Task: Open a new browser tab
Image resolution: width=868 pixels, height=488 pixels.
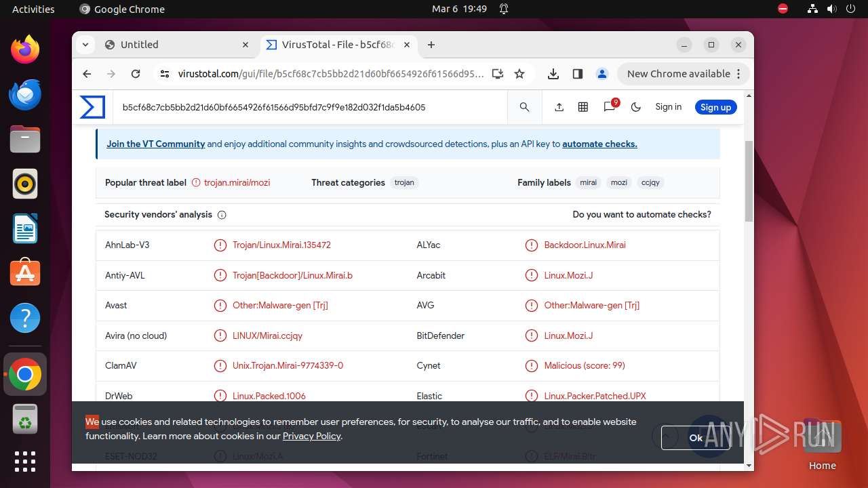Action: tap(431, 45)
